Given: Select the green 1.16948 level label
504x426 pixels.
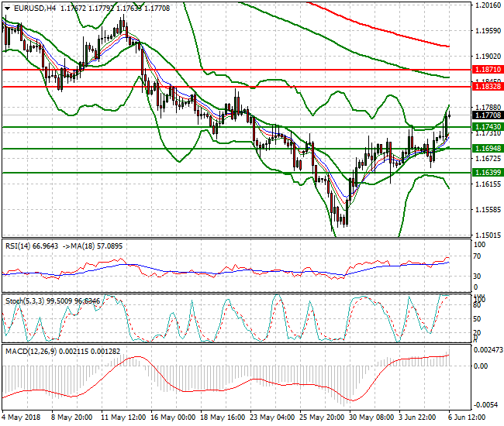Looking at the screenshot, I should point(486,148).
